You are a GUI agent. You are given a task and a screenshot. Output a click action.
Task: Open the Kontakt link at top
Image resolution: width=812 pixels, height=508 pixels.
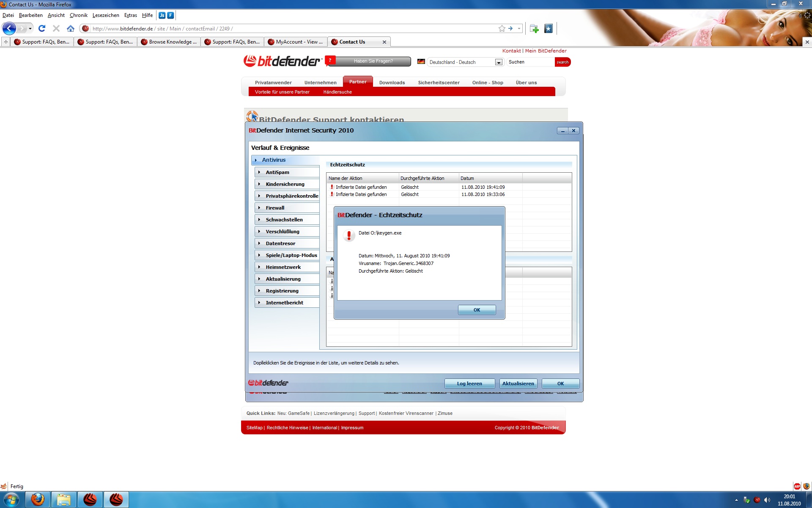[511, 51]
